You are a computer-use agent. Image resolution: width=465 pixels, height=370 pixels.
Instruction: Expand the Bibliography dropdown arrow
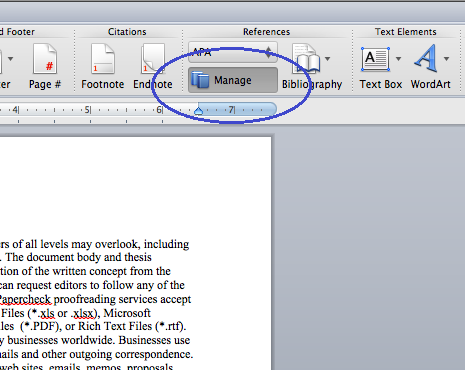(328, 59)
